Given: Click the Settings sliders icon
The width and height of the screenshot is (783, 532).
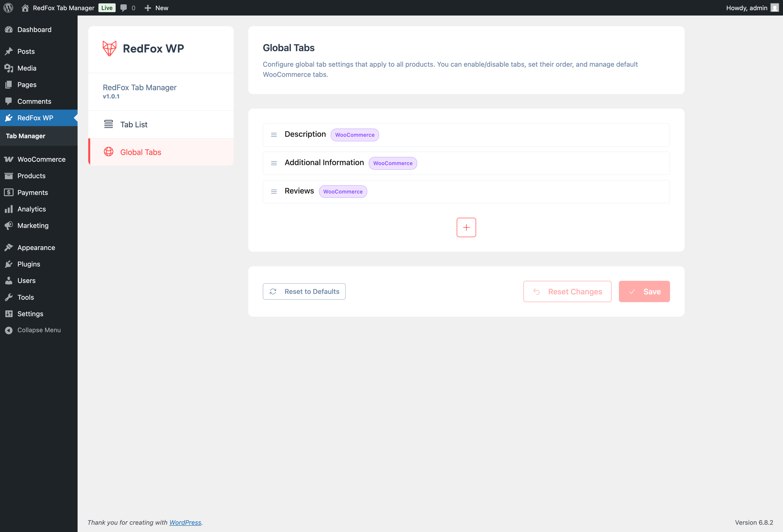Looking at the screenshot, I should click(9, 314).
